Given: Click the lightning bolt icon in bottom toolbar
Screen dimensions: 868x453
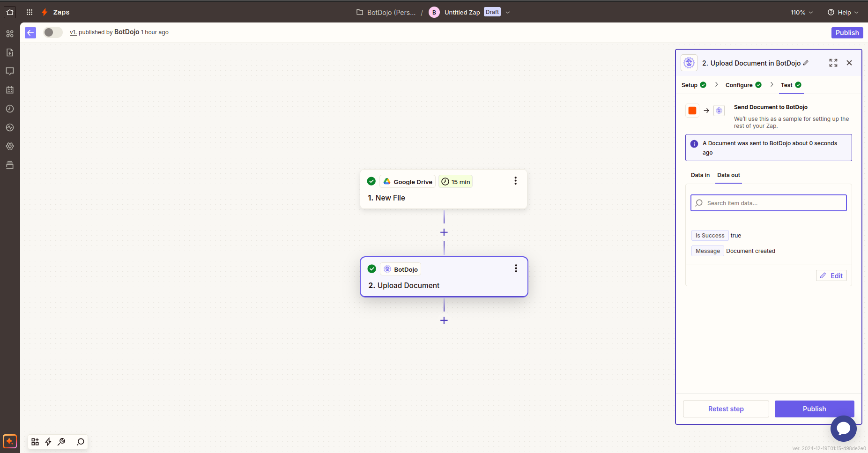Looking at the screenshot, I should click(x=48, y=442).
